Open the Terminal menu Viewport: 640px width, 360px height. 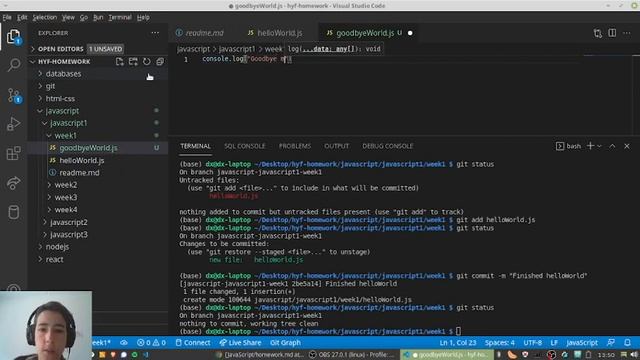click(x=120, y=18)
